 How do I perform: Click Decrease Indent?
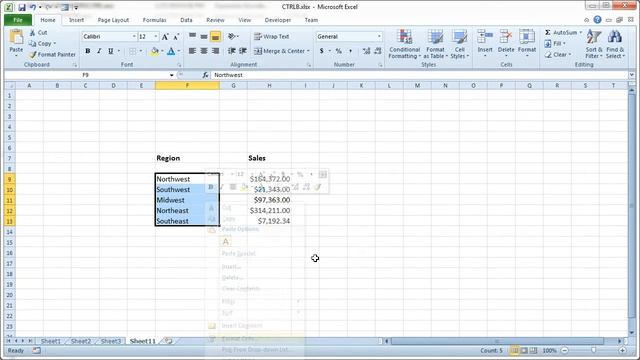[x=231, y=51]
